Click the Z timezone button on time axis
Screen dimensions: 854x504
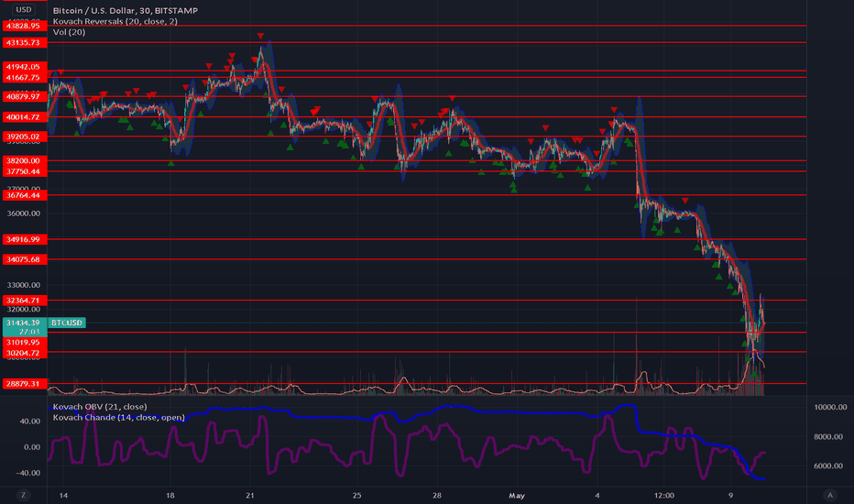(x=23, y=495)
